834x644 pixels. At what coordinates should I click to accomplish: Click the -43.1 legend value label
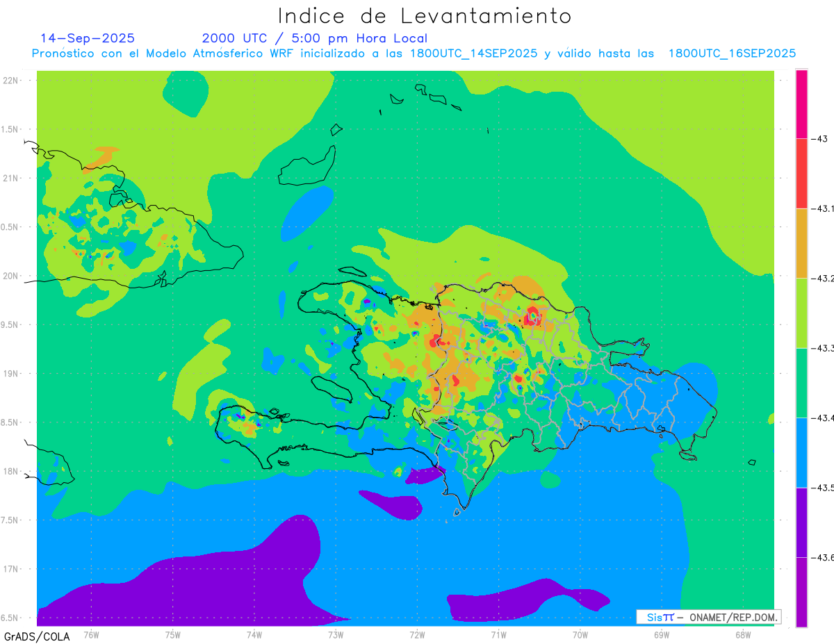(x=824, y=208)
